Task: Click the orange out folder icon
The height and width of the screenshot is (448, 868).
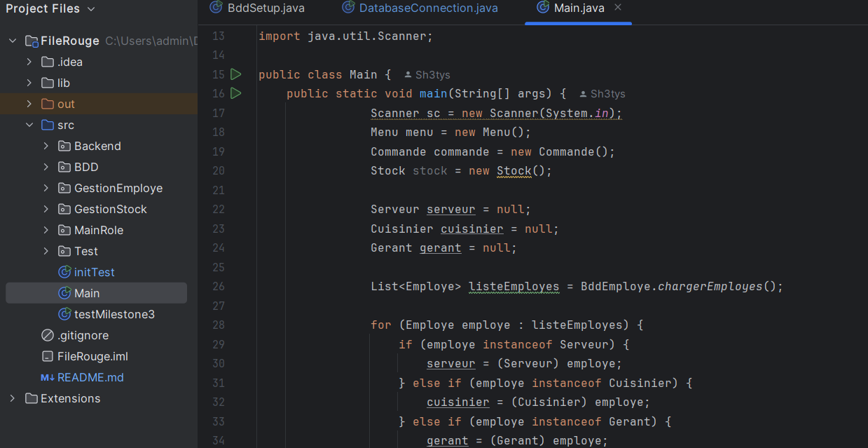Action: [48, 104]
